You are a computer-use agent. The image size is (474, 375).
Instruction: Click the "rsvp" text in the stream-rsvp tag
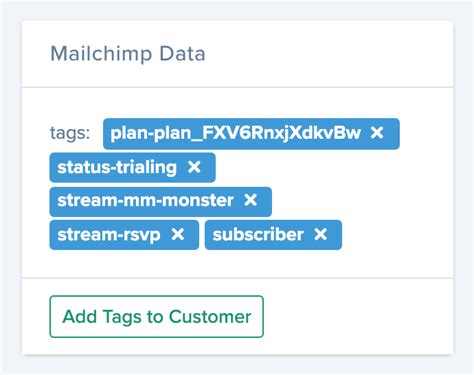(x=140, y=235)
